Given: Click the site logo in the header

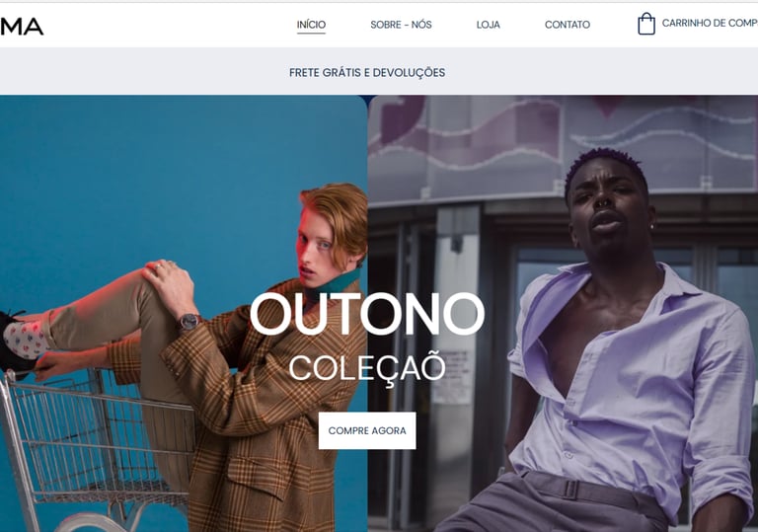Looking at the screenshot, I should tap(22, 27).
